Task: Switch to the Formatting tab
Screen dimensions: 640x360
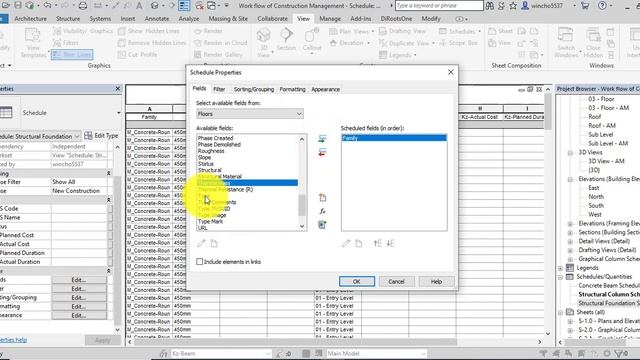Action: coord(292,89)
